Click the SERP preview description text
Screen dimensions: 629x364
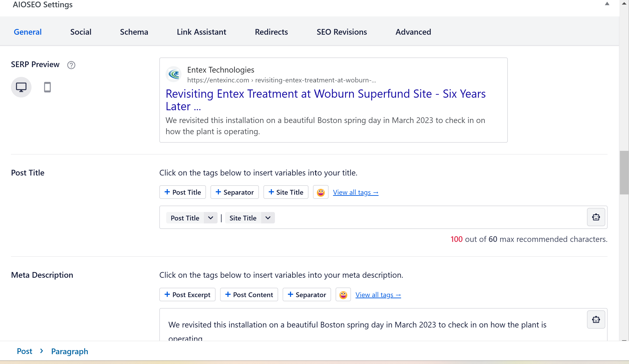[x=325, y=126]
